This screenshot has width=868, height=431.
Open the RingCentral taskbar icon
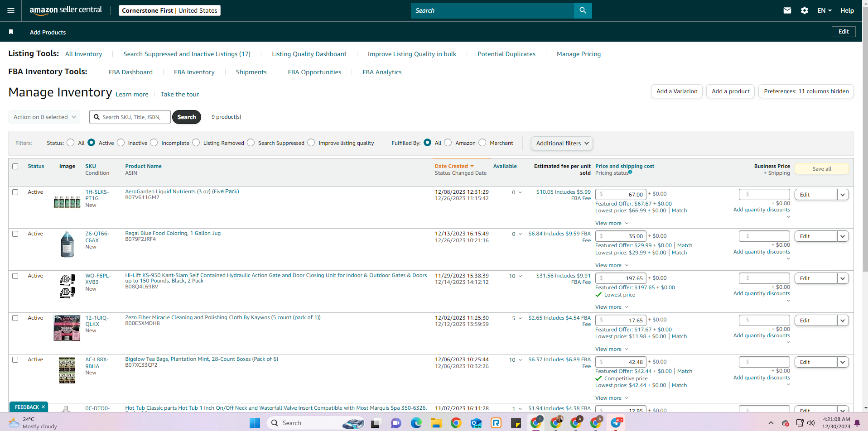click(x=496, y=423)
